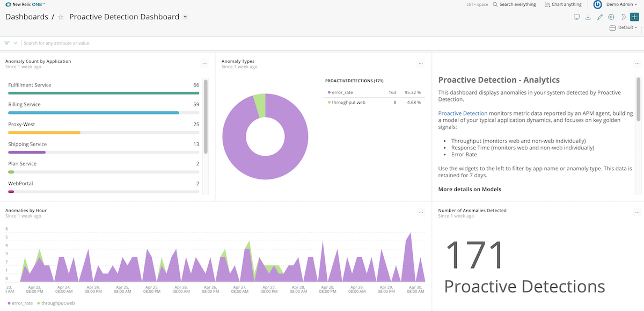644x311 pixels.
Task: Toggle throughput.web series in Anomalies by Hour legend
Action: (55, 303)
